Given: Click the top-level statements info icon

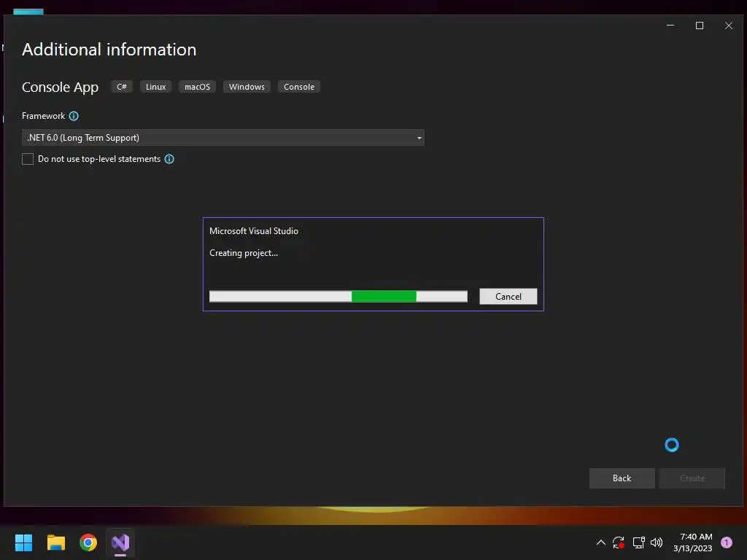Looking at the screenshot, I should click(169, 159).
